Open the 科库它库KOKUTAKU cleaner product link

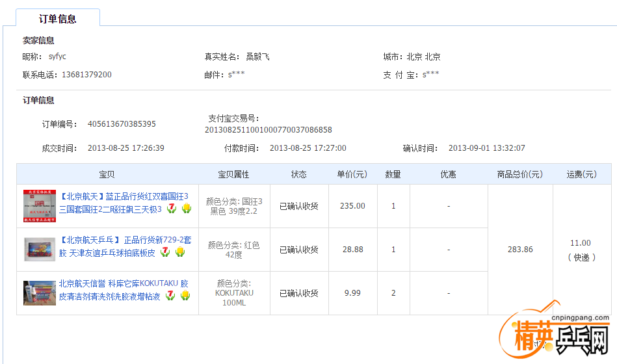tap(124, 290)
